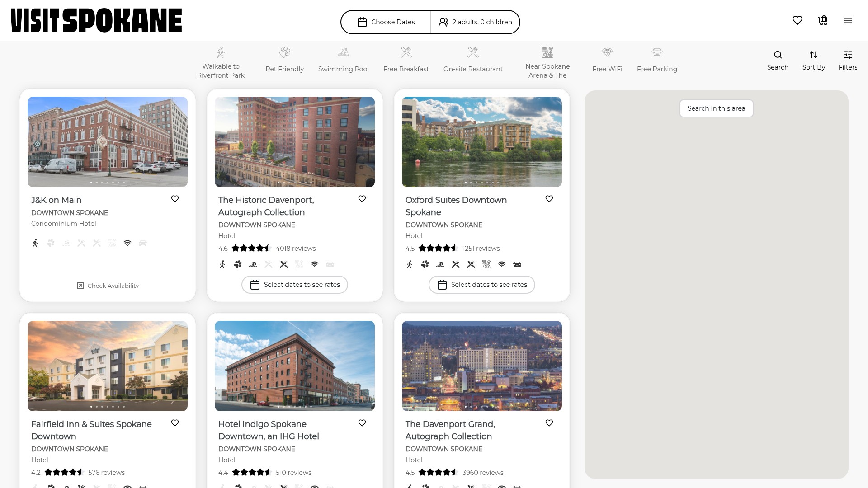Toggle the Pet Friendly filter
Viewport: 868px width, 488px height.
pyautogui.click(x=285, y=60)
